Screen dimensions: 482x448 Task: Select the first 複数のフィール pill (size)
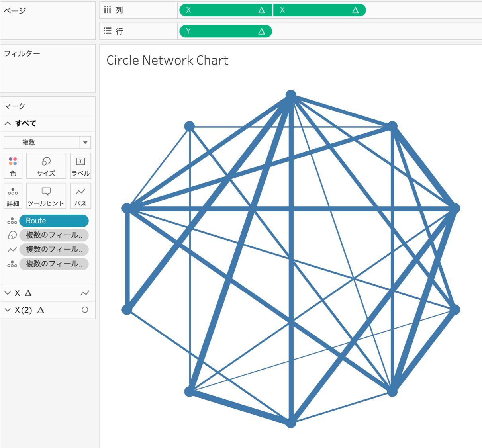click(x=54, y=235)
